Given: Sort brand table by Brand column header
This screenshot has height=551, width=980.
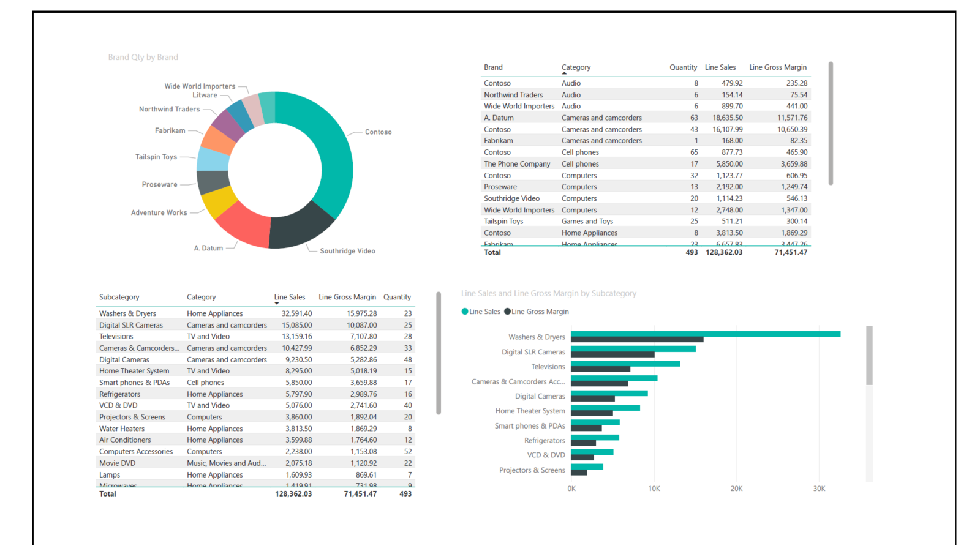Looking at the screenshot, I should click(x=493, y=67).
